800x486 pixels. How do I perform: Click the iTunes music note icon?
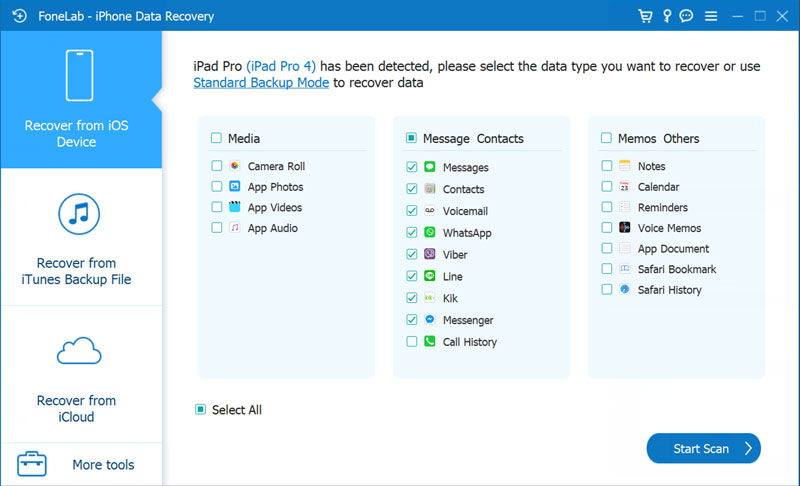[79, 214]
